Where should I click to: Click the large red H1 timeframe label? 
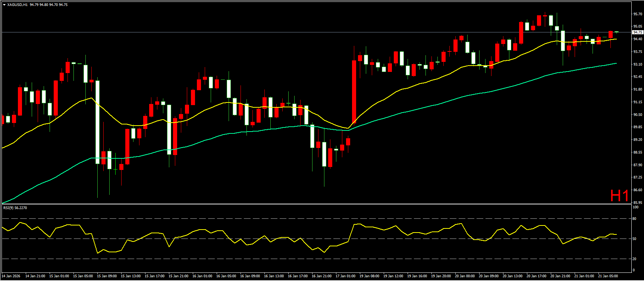(619, 196)
